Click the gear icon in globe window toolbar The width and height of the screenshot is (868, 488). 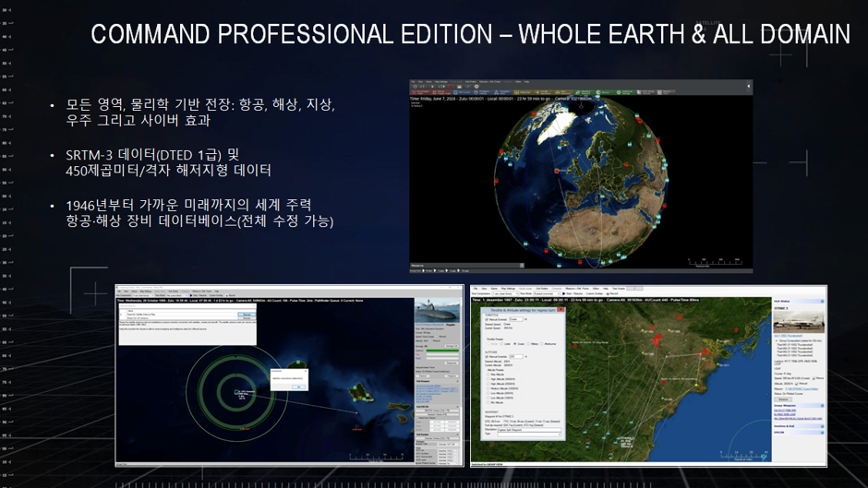click(476, 87)
